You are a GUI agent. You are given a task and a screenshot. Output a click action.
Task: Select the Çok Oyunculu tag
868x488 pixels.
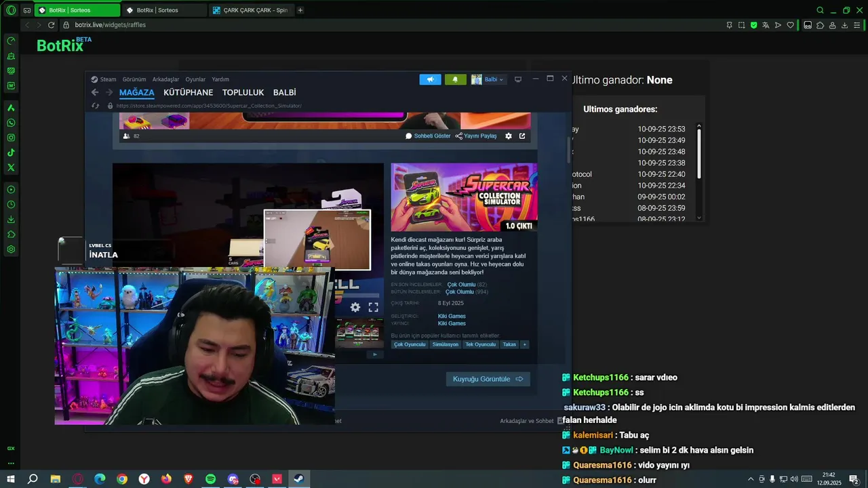click(410, 344)
